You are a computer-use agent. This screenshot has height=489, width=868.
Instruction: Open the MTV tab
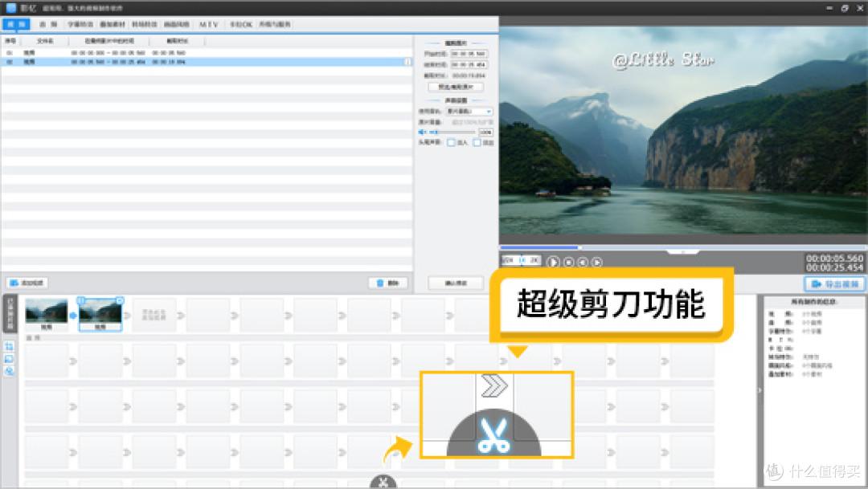[x=209, y=24]
